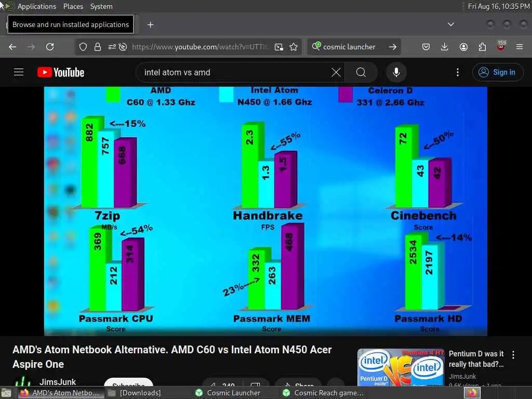
Task: Clear the YouTube search query
Action: (x=336, y=72)
